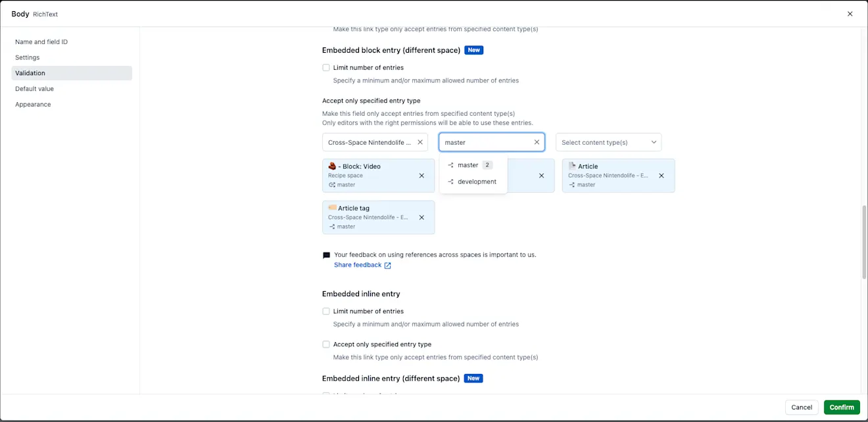The image size is (868, 422).
Task: Remove the card partly hidden behind dropdown
Action: (x=541, y=176)
